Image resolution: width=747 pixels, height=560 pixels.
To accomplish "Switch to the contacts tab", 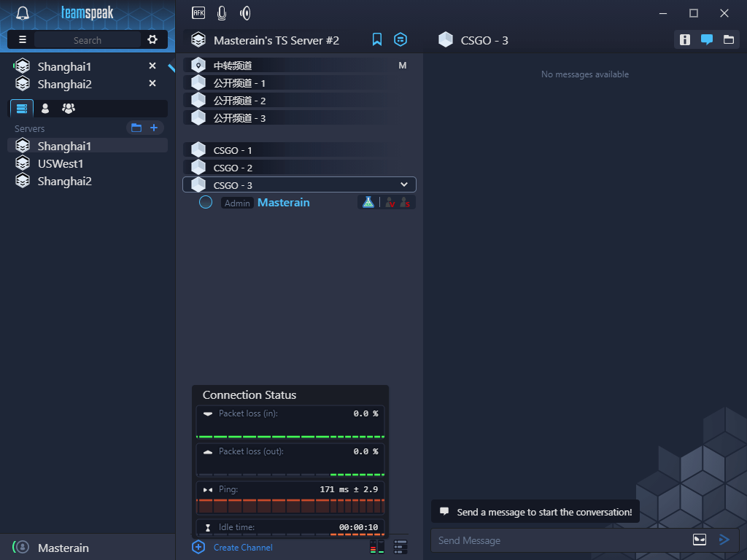I will [45, 109].
